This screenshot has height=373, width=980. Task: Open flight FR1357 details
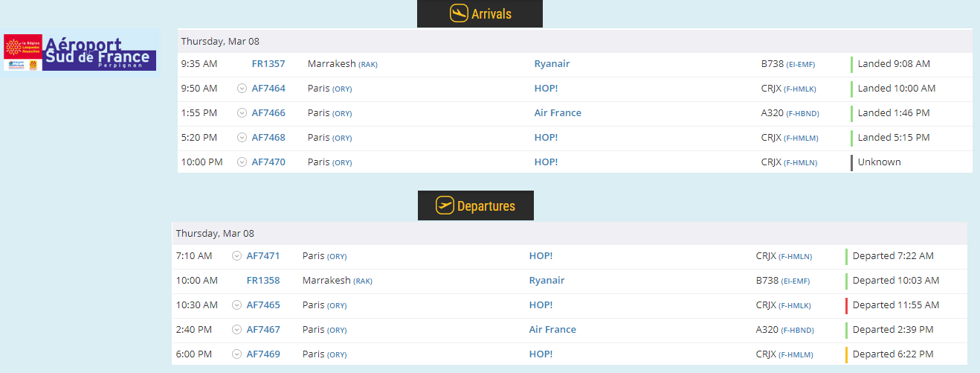pos(268,64)
